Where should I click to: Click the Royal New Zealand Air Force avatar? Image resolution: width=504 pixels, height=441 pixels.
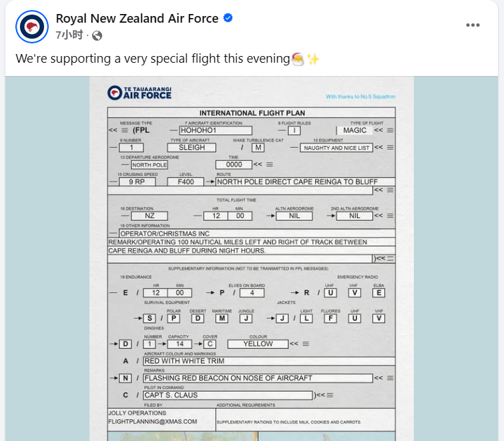(31, 26)
